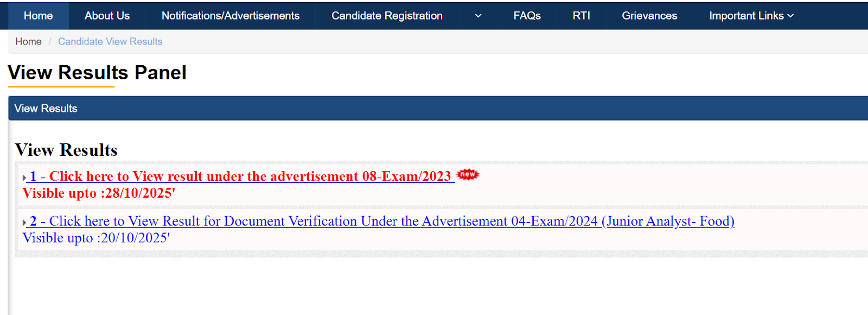Select Notifications/Advertisements in the nav bar
The height and width of the screenshot is (315, 868).
tap(231, 16)
